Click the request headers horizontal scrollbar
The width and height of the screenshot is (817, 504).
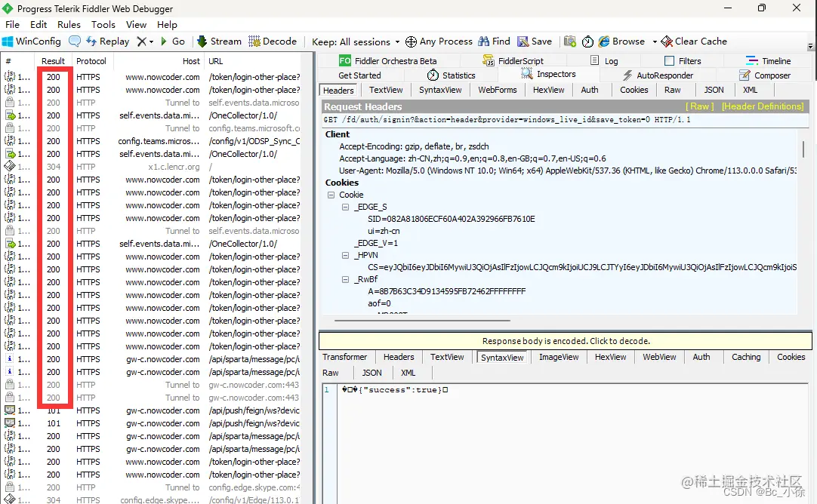[421, 321]
